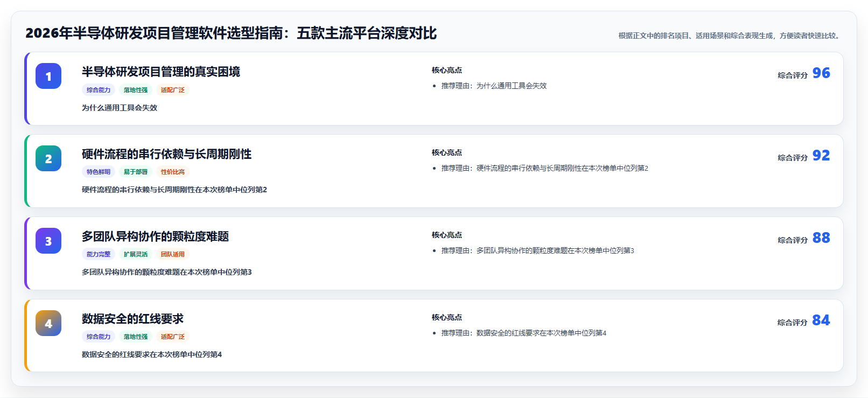868x398 pixels.
Task: Click description 数据安全的红线要求...位列第4 under the tags
Action: (152, 354)
